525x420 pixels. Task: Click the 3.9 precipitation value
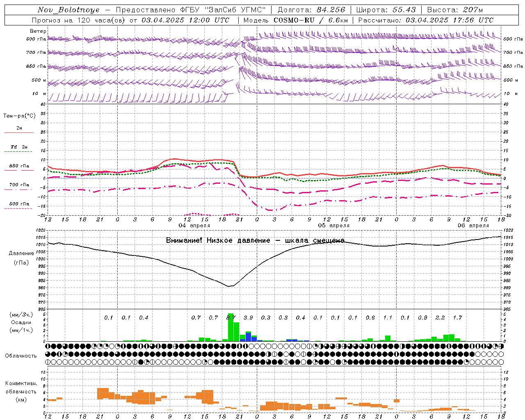[248, 318]
